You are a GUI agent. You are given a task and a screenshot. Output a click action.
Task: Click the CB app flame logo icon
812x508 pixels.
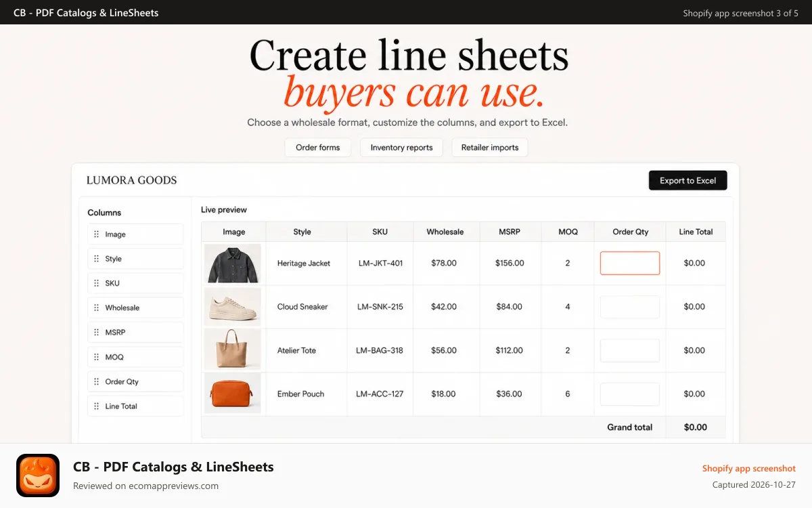38,475
